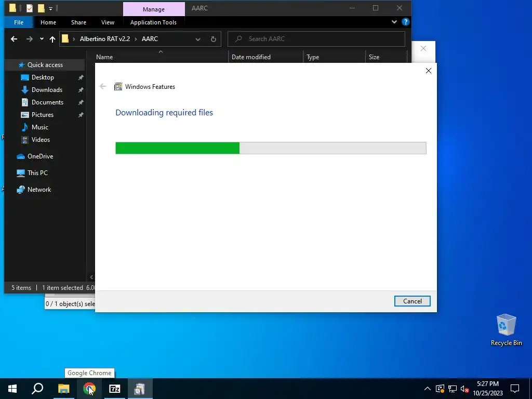Show hidden tray icons
Image resolution: width=532 pixels, height=399 pixels.
427,389
